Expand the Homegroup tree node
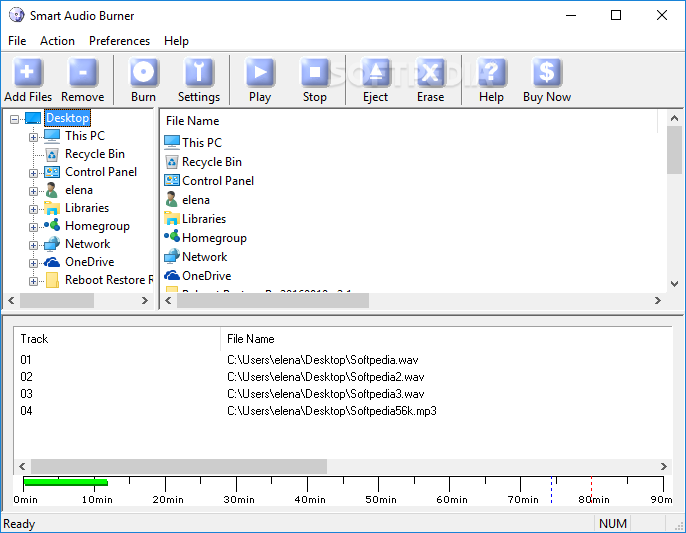This screenshot has width=686, height=533. tap(33, 227)
